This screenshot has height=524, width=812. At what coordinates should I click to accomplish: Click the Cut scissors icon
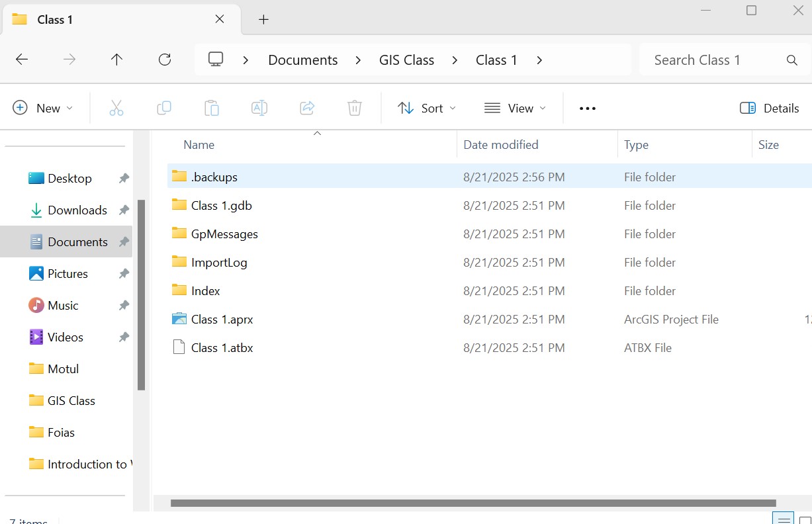click(x=116, y=108)
